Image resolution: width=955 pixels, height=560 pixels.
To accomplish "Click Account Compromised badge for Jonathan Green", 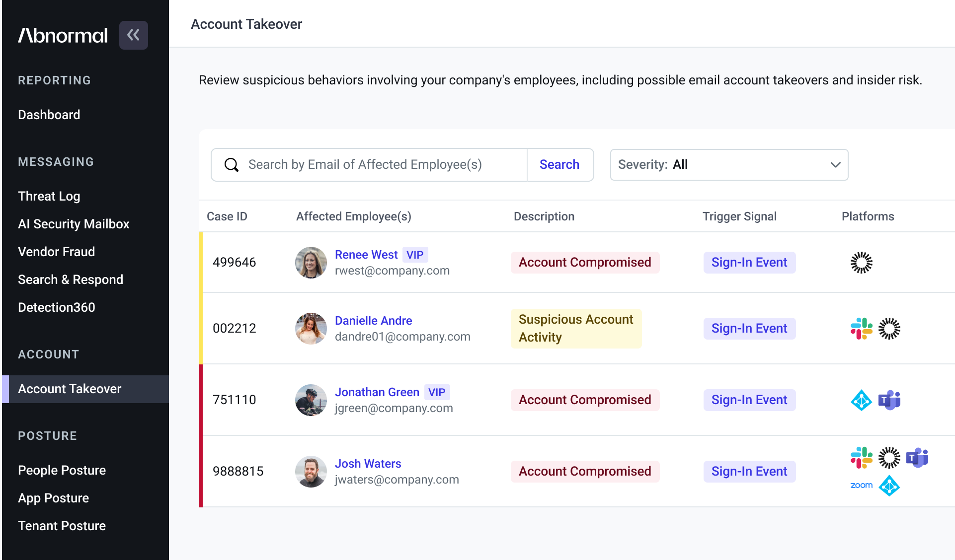I will coord(585,400).
